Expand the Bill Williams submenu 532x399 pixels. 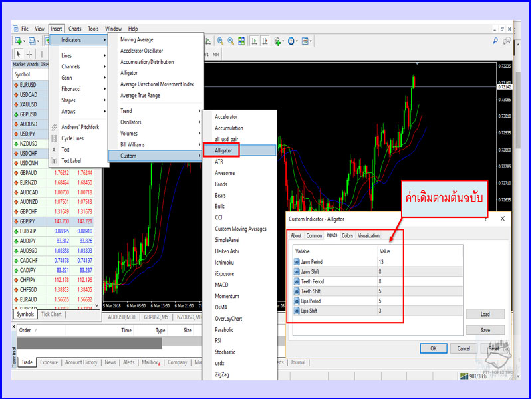tap(156, 144)
